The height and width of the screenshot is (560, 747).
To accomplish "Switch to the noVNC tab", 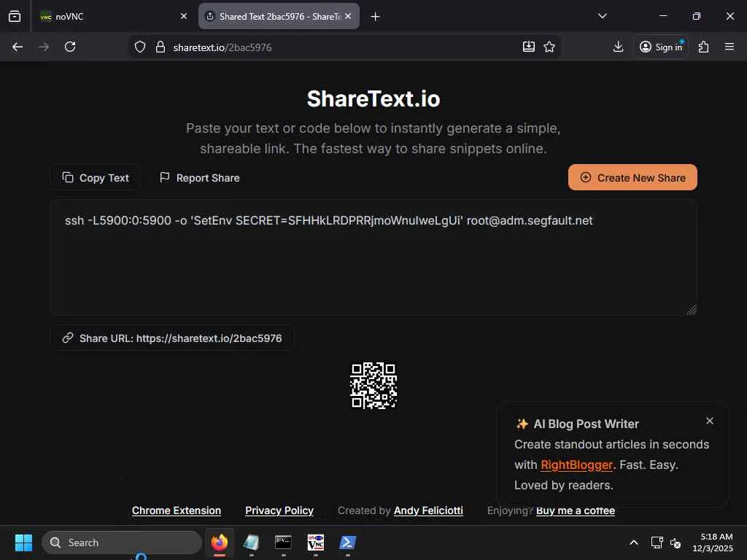I will (x=115, y=16).
